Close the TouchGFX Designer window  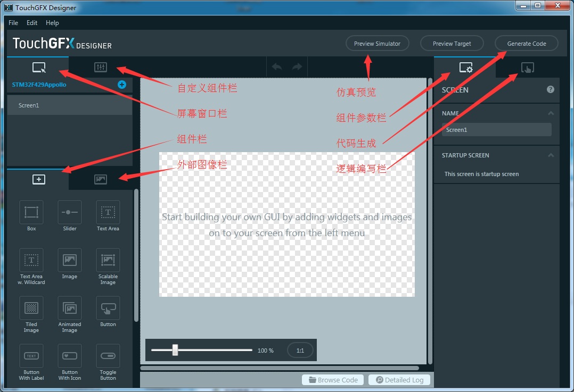(557, 5)
